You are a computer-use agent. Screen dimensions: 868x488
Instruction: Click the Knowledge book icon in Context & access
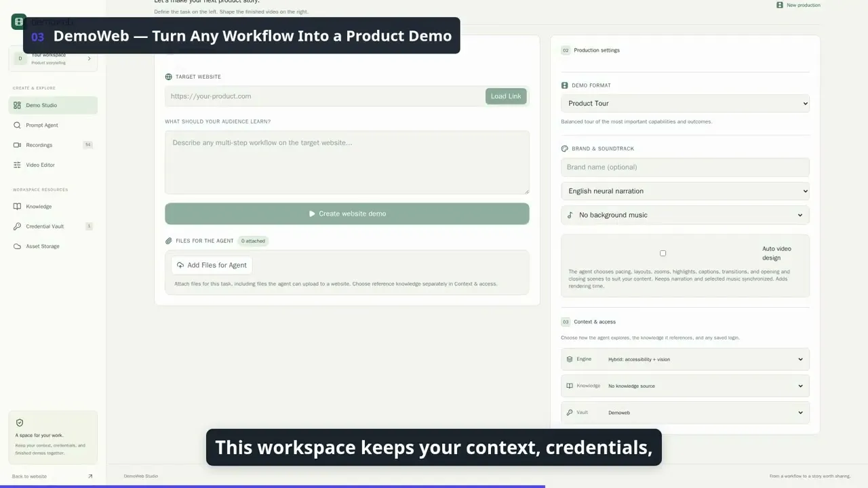(x=570, y=386)
